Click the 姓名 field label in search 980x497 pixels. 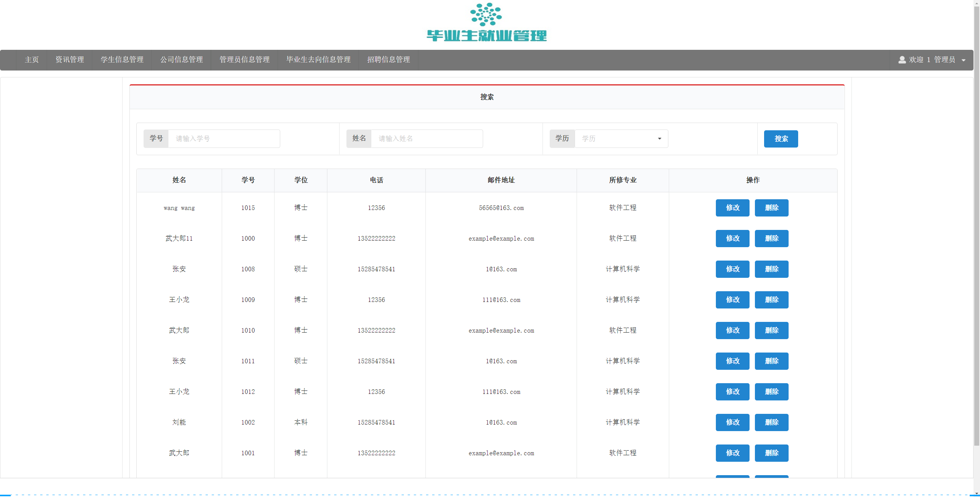pyautogui.click(x=359, y=139)
